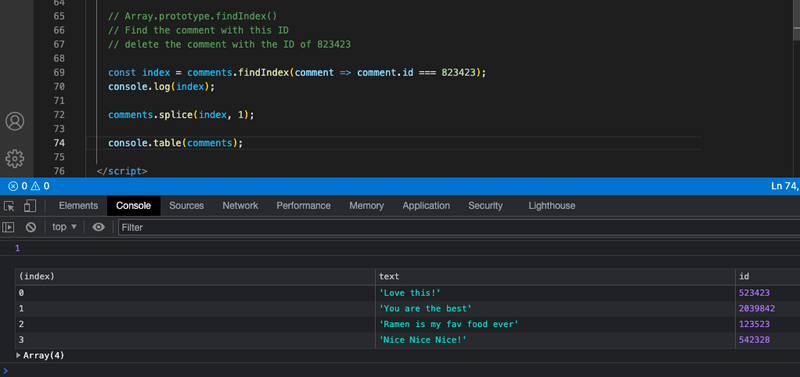Sort by the text column header
The width and height of the screenshot is (800, 377).
click(555, 276)
